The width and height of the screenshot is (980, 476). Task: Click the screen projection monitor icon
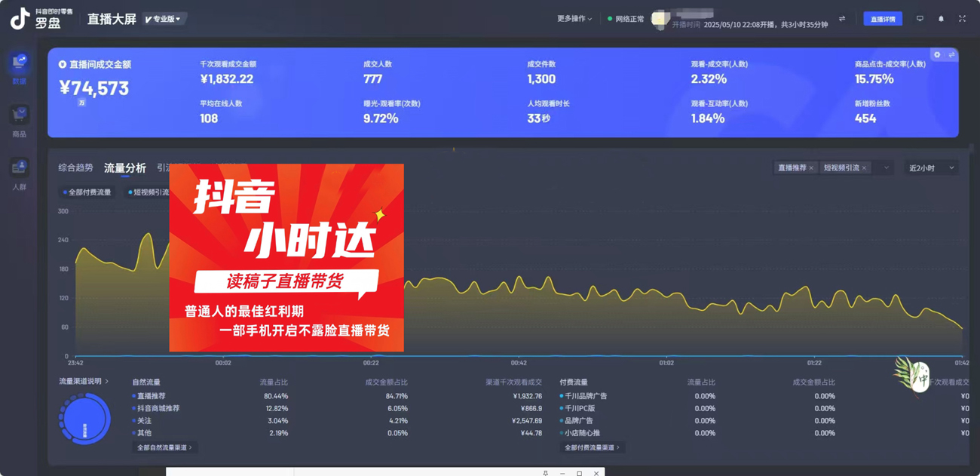pos(920,19)
